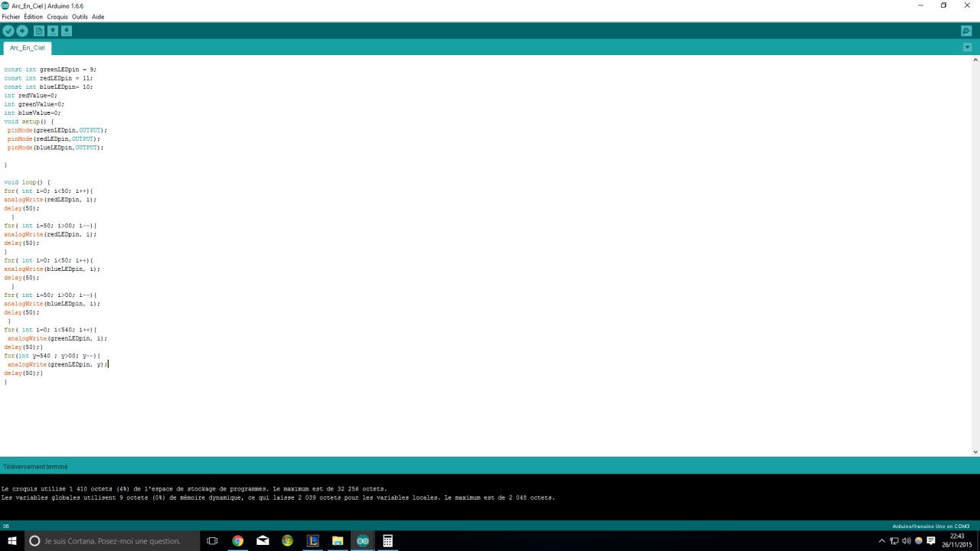The width and height of the screenshot is (980, 551).
Task: Open the League of Legends taskbar icon
Action: click(312, 541)
